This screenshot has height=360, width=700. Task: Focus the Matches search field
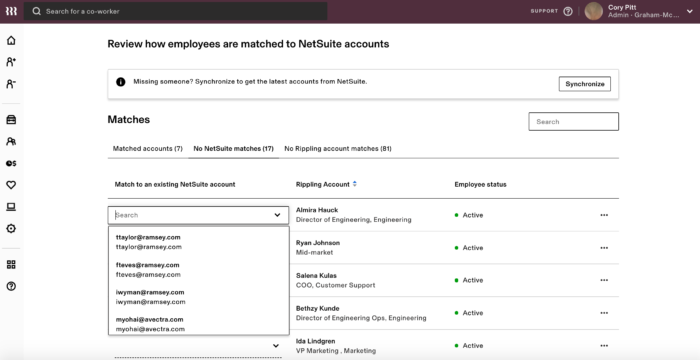tap(574, 121)
